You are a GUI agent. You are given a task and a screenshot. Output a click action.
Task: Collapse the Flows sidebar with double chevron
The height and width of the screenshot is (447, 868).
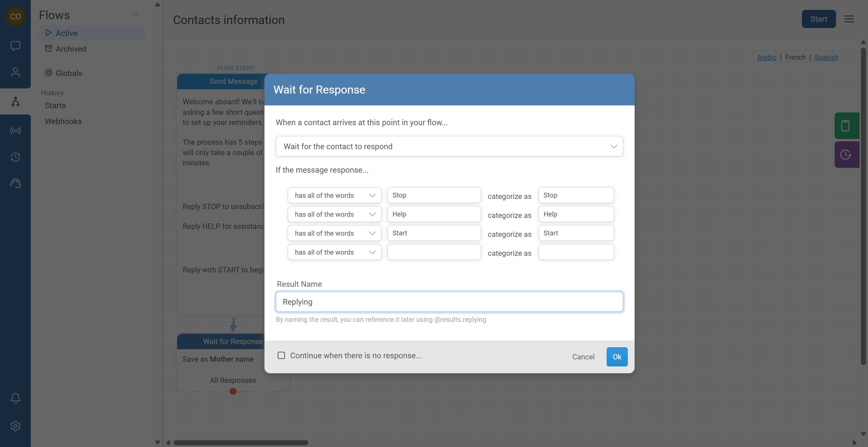135,14
